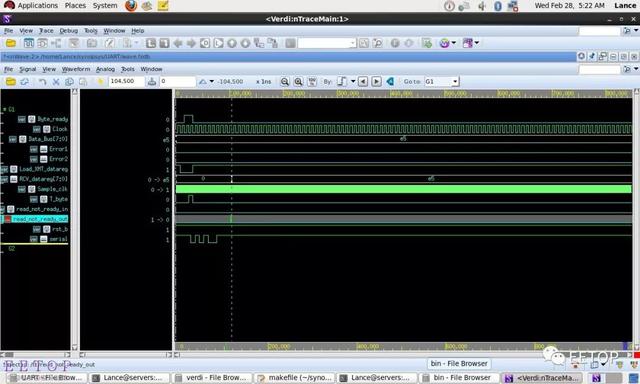Open the Signal menu
This screenshot has height=384, width=640.
point(28,69)
